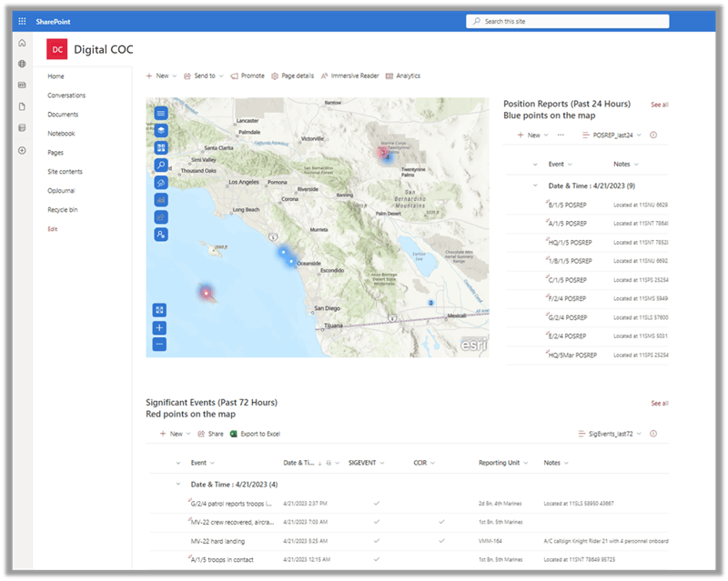Open the map legend list tool
This screenshot has height=581, width=728.
pyautogui.click(x=161, y=114)
